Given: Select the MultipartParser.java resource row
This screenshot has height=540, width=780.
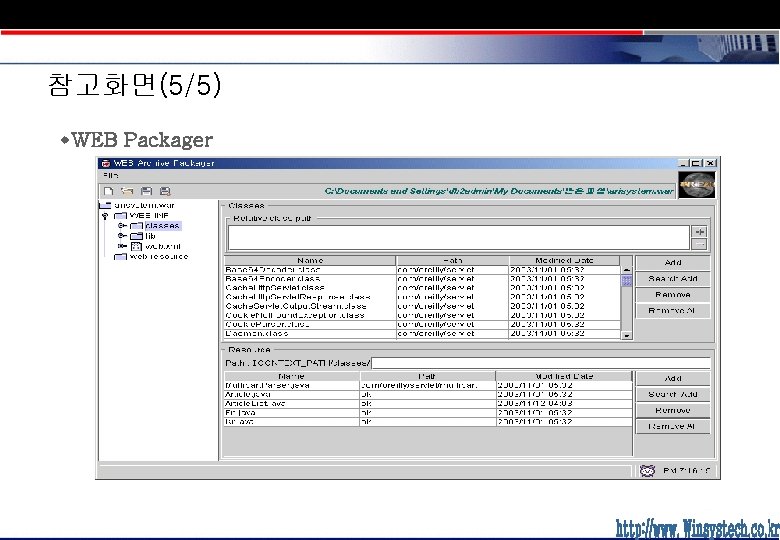Looking at the screenshot, I should (x=428, y=385).
